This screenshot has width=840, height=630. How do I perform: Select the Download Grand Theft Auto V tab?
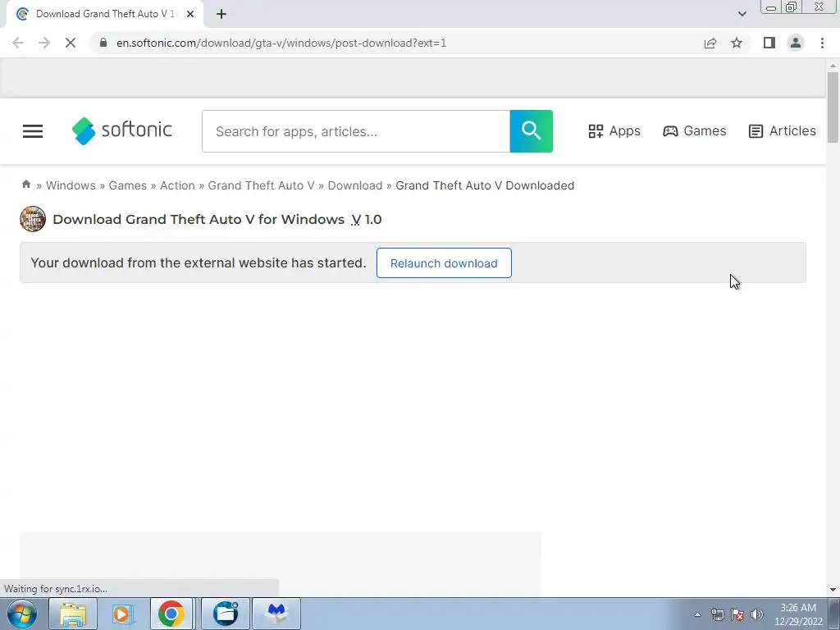[105, 14]
